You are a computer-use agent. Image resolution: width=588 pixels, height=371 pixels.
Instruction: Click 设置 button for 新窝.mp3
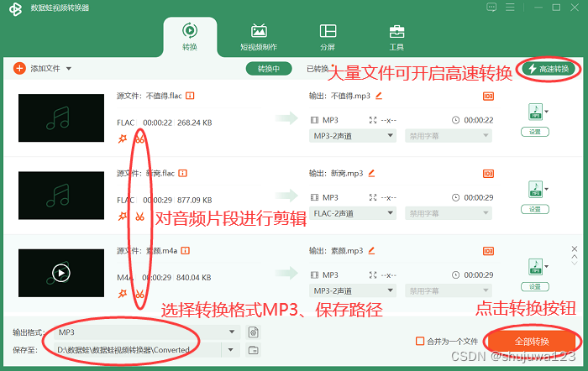[x=535, y=210]
